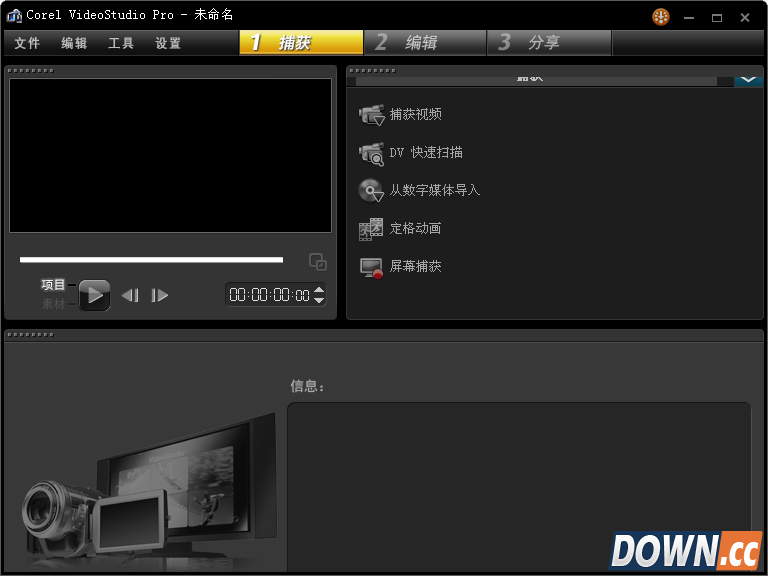Open the Corel Guide icon in title bar
The image size is (768, 576).
[x=661, y=17]
